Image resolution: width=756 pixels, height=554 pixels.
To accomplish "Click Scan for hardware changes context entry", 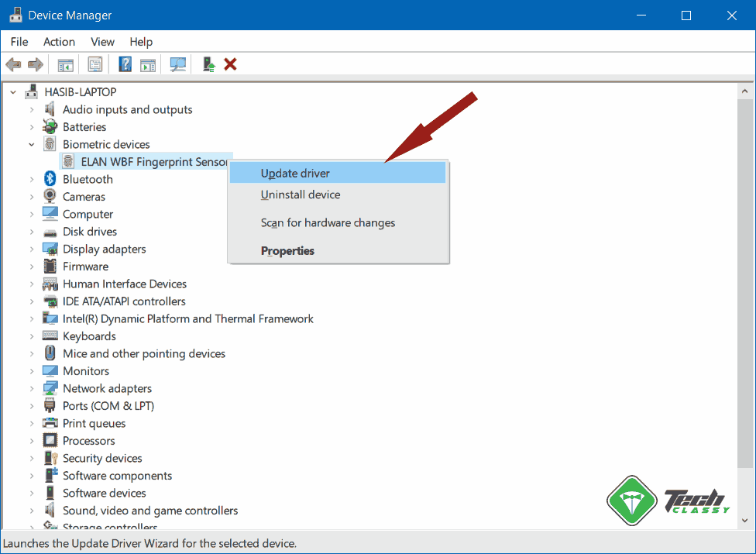I will coord(327,222).
